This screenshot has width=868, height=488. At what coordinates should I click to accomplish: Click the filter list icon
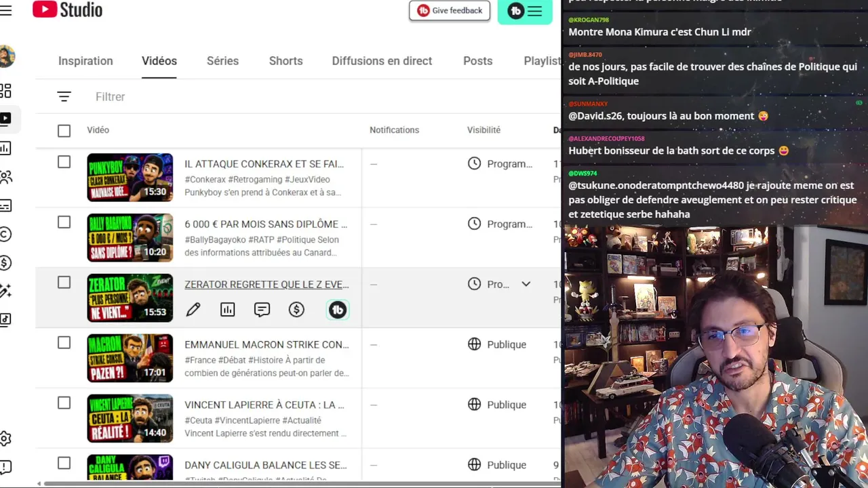click(x=64, y=97)
